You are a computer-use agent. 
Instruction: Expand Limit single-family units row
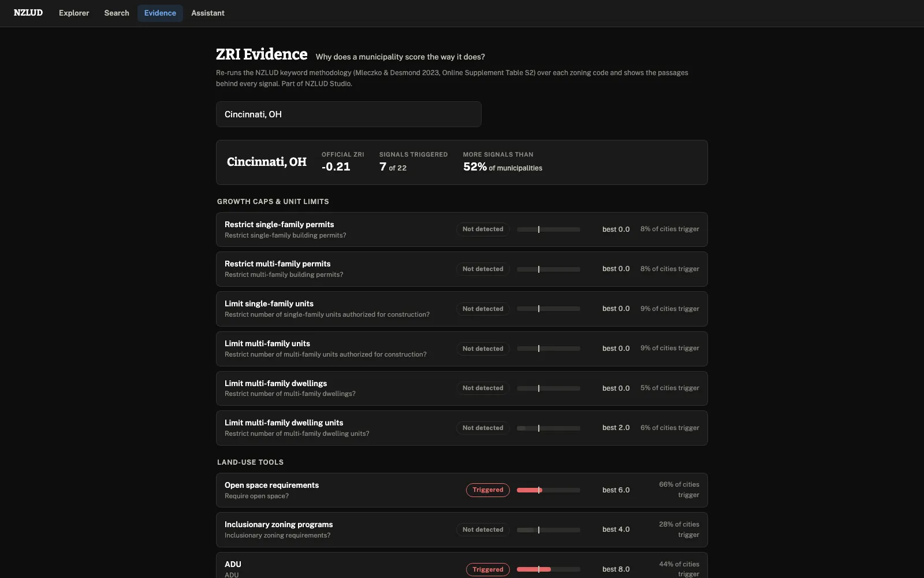tap(462, 309)
